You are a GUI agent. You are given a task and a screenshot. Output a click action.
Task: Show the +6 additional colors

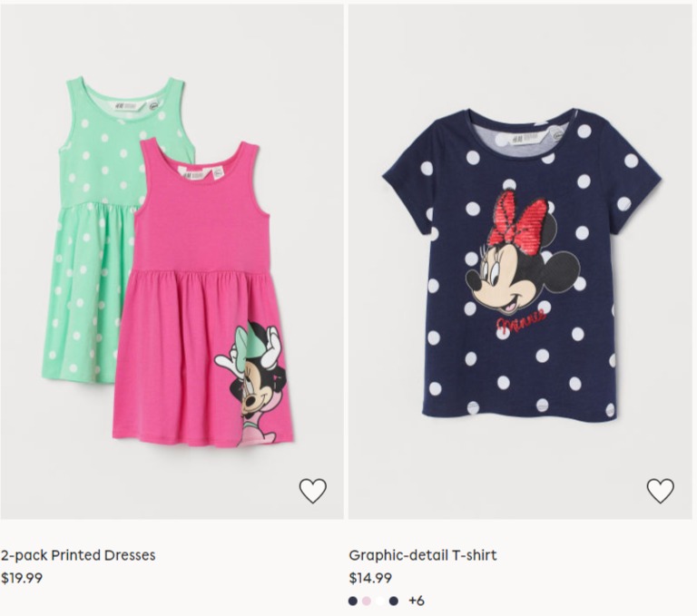[417, 601]
